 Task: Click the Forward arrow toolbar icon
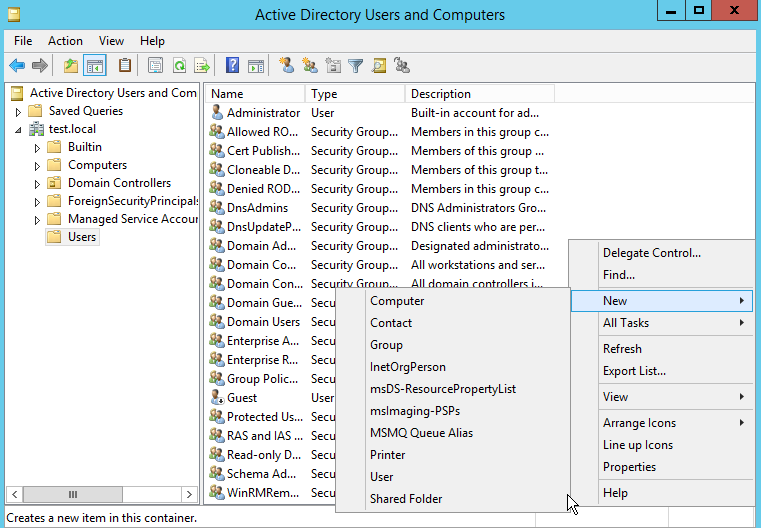pos(39,66)
